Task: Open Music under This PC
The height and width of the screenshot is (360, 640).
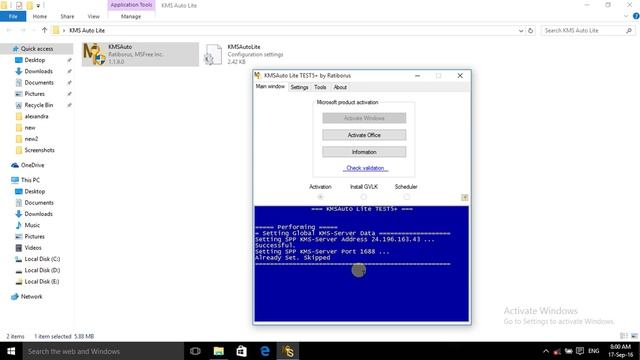Action: click(32, 225)
